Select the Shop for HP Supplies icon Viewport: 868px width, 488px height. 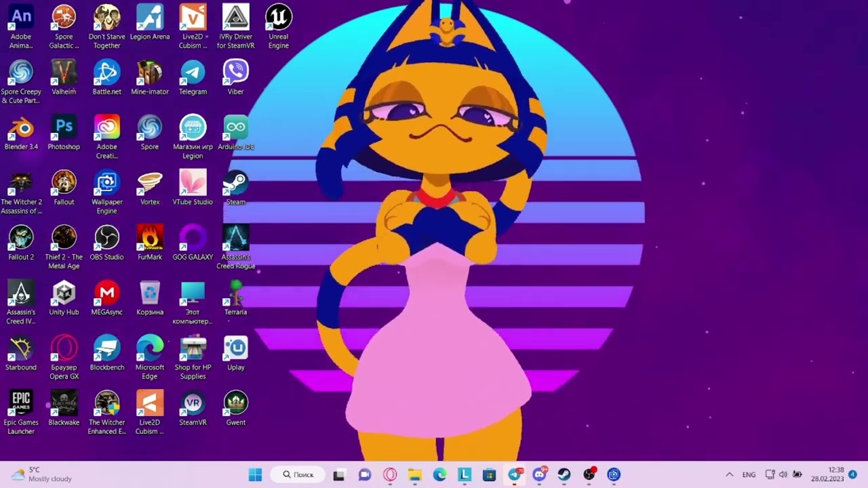point(193,358)
